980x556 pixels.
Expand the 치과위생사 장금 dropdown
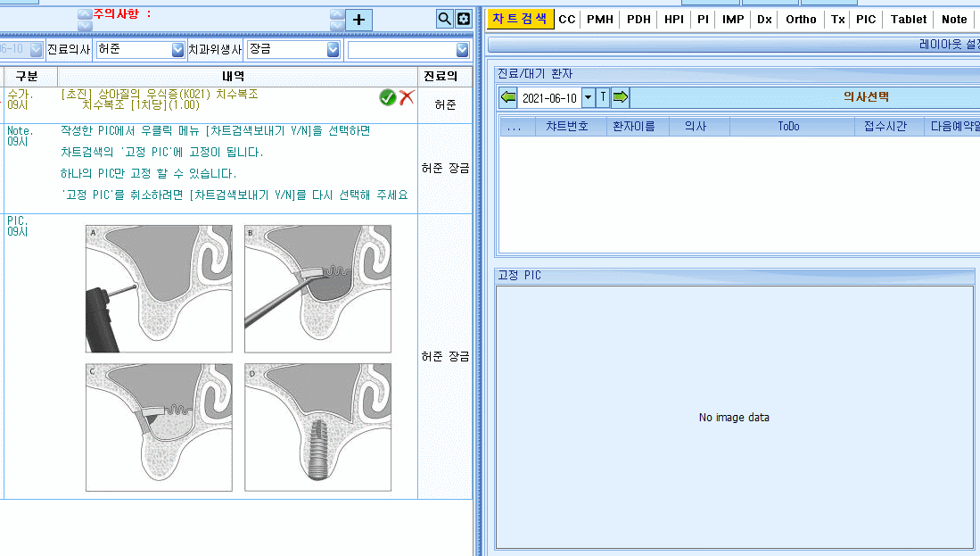click(x=334, y=50)
